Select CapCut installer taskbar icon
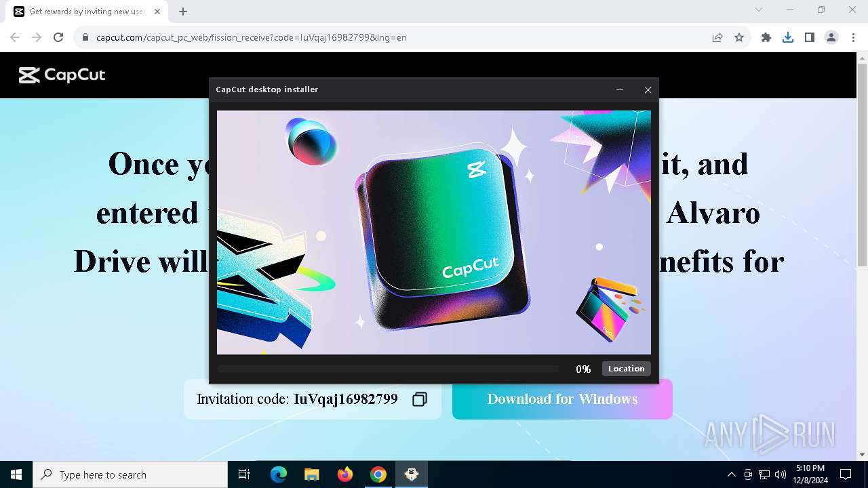The width and height of the screenshot is (868, 488). (412, 474)
